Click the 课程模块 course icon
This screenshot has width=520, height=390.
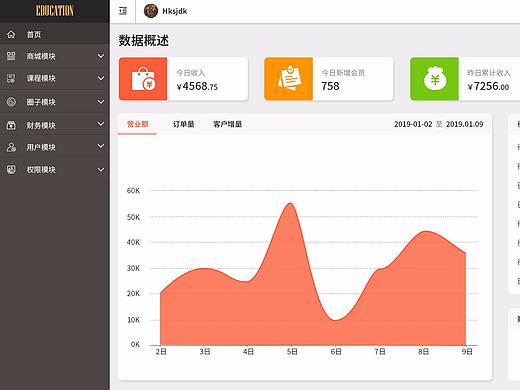pyautogui.click(x=11, y=78)
